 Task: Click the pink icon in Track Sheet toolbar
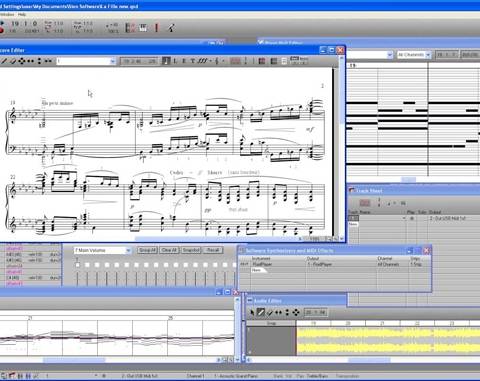[x=365, y=203]
